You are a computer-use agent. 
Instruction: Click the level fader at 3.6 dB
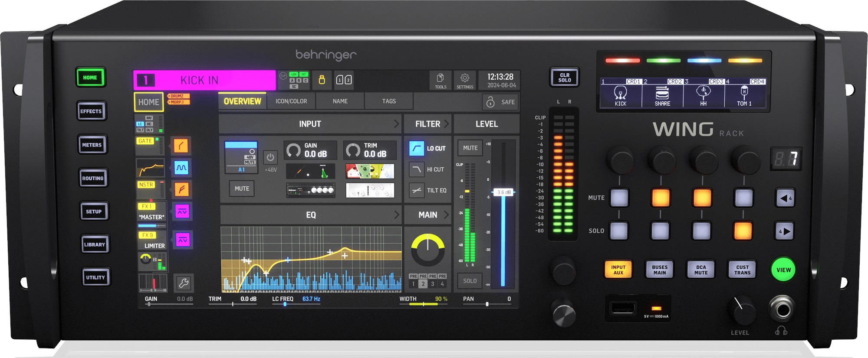(503, 192)
